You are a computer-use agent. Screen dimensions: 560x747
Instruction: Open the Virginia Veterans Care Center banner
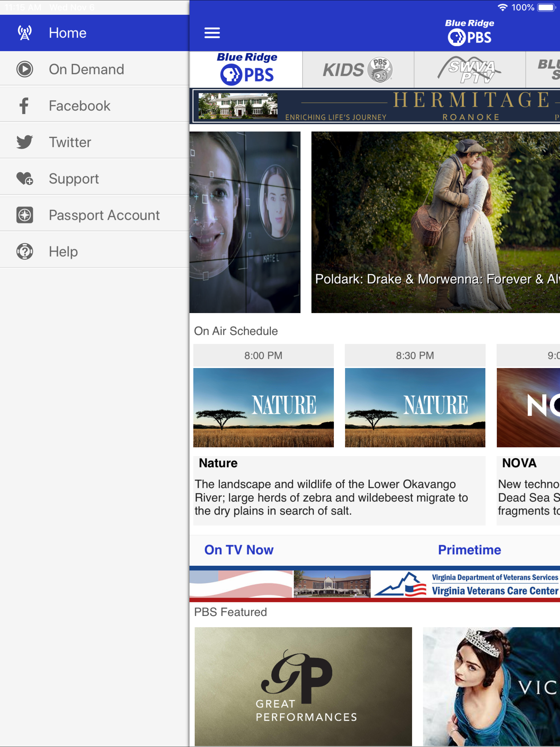coord(375,584)
